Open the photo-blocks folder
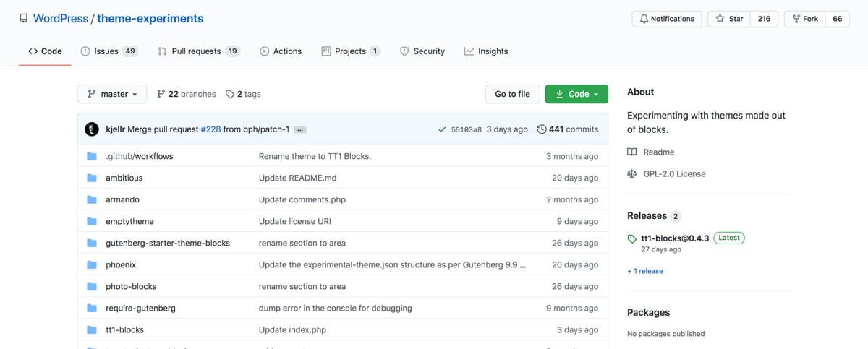The image size is (868, 349). coord(131,286)
